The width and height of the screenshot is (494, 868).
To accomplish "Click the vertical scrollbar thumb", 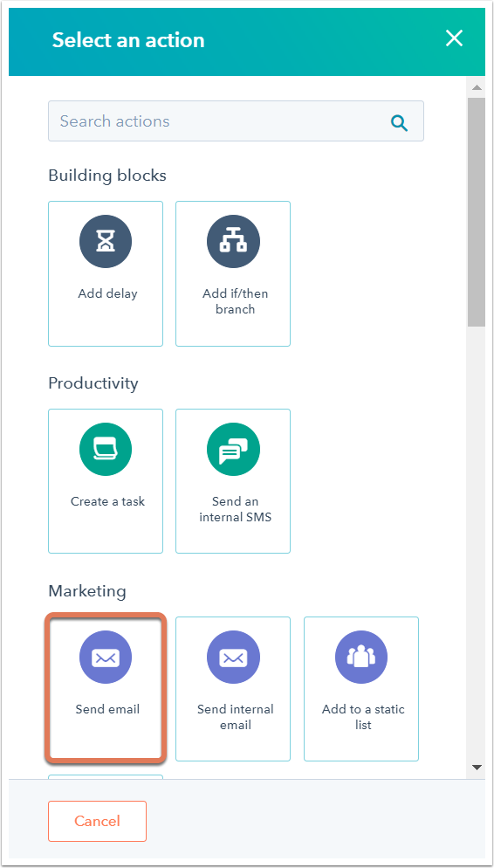I will [x=477, y=212].
